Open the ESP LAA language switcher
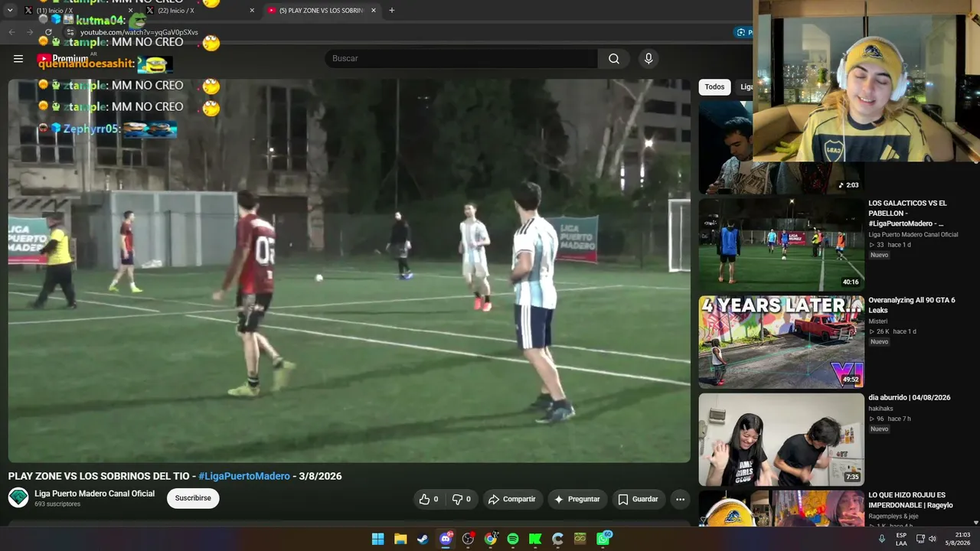 point(901,539)
